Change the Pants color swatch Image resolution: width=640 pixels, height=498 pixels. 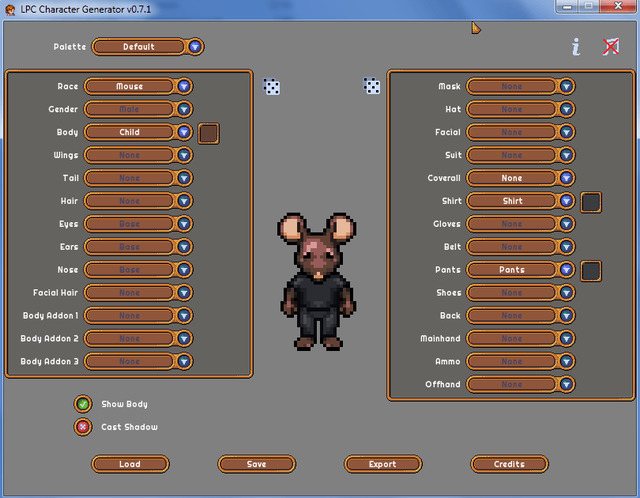click(x=591, y=271)
